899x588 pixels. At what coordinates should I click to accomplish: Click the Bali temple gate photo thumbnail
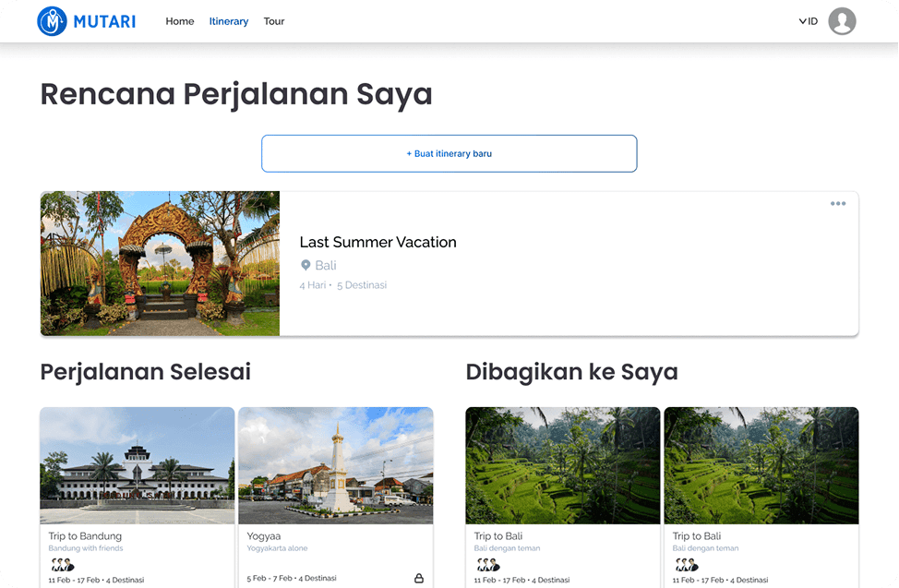tap(159, 263)
